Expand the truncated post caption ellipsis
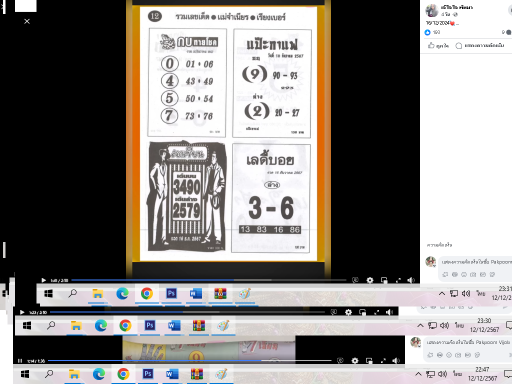 coord(457,23)
